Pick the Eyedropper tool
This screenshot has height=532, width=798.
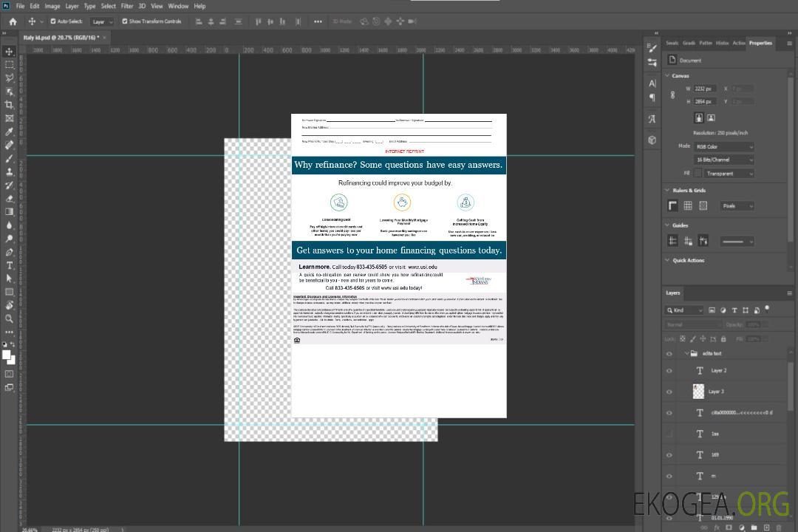pos(9,132)
